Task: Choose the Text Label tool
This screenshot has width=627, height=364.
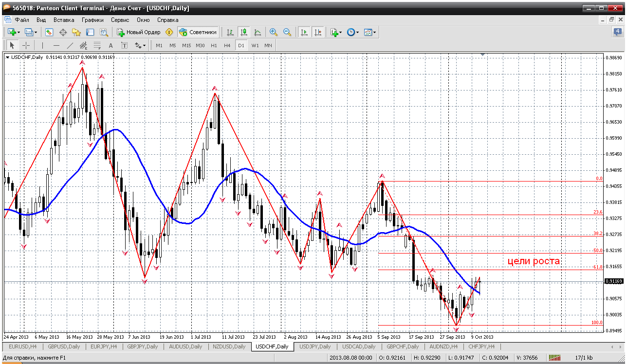Action: coord(124,45)
